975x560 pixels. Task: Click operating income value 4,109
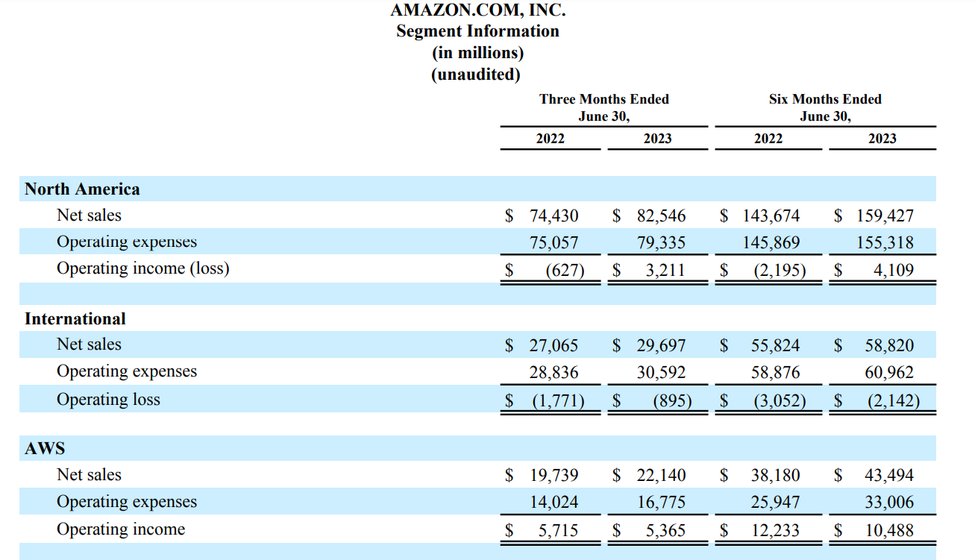(x=894, y=270)
